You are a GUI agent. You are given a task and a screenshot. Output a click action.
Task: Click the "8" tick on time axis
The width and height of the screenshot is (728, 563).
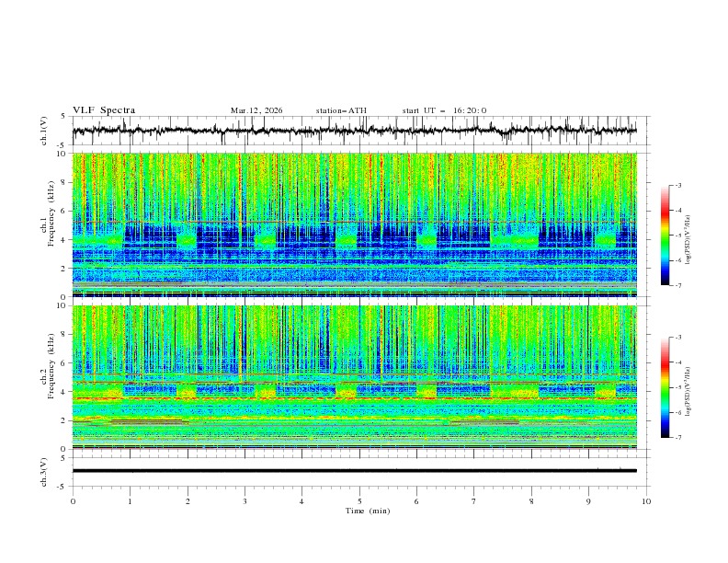(531, 501)
